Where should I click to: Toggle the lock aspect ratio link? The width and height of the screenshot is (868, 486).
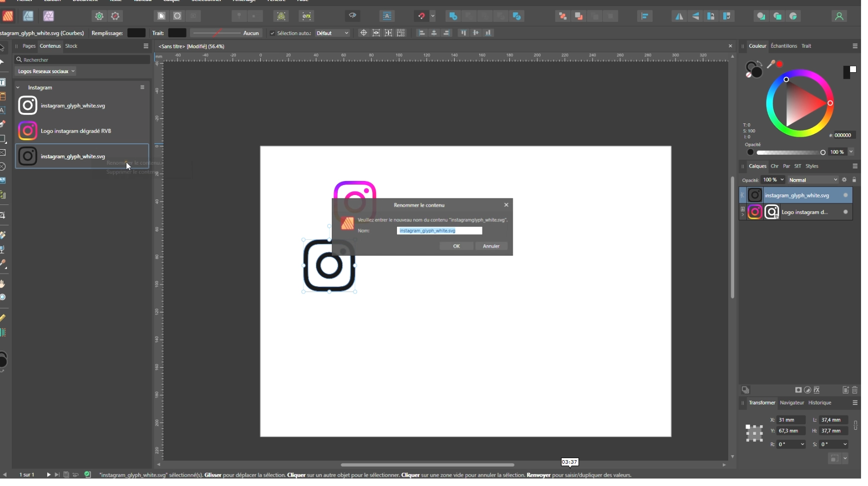tap(856, 425)
